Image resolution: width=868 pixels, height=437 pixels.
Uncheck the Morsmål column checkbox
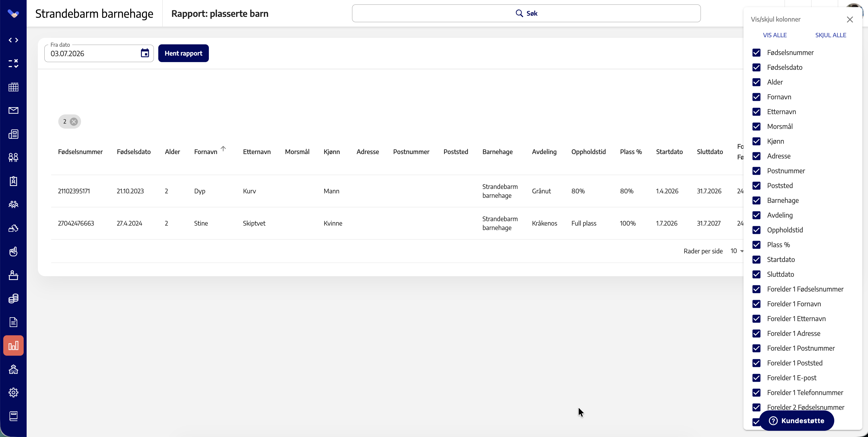click(756, 127)
